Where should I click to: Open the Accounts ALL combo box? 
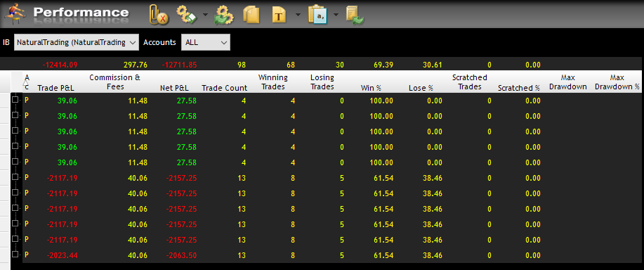pyautogui.click(x=206, y=42)
